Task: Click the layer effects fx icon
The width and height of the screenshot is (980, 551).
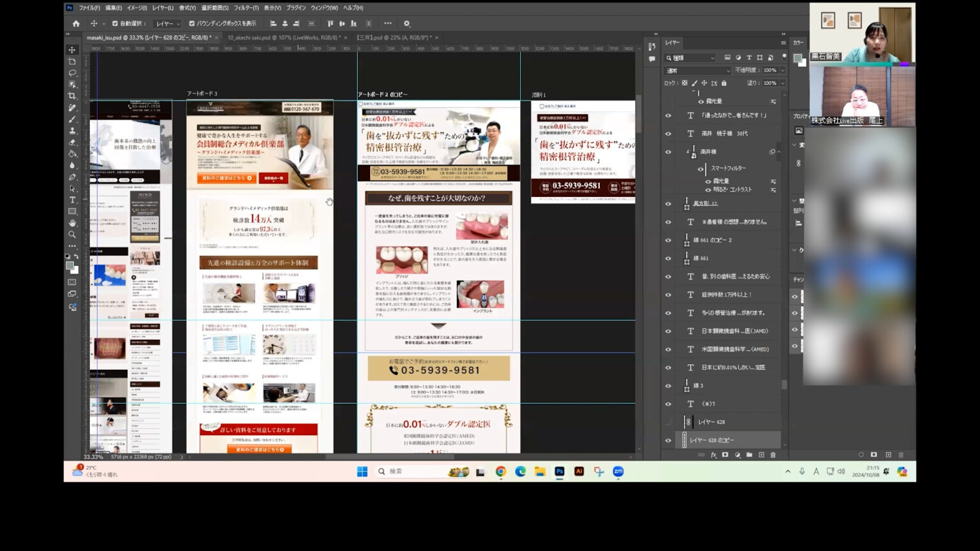Action: (713, 455)
